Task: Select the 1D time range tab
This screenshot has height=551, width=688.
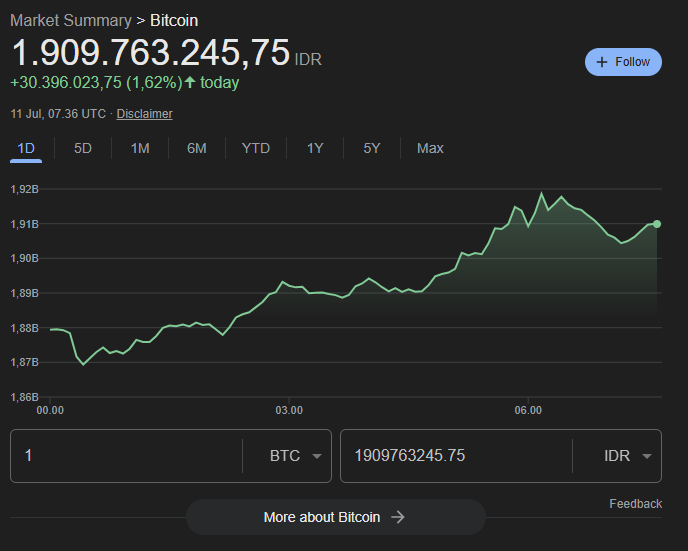Action: 26,148
